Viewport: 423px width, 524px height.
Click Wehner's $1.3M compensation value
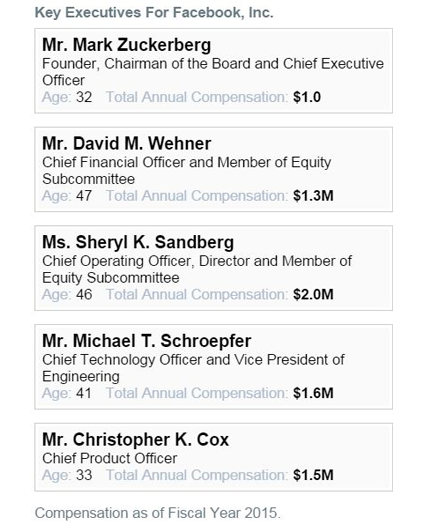pyautogui.click(x=313, y=196)
